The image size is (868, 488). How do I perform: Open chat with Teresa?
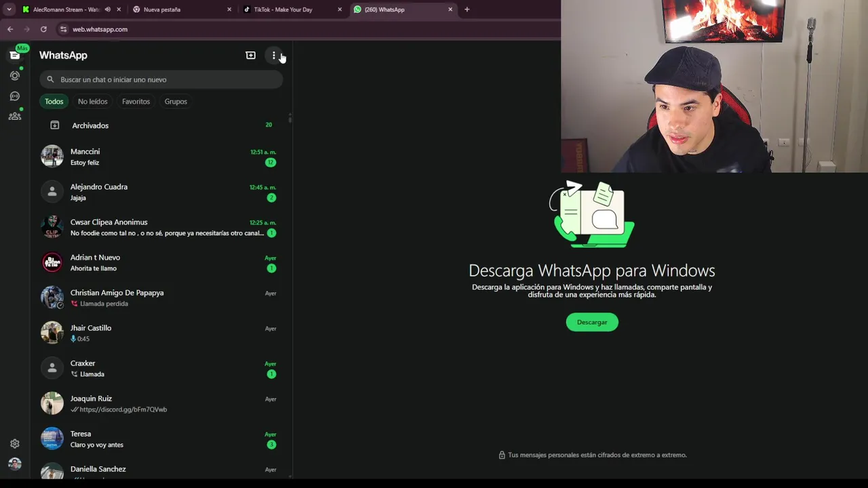tap(161, 439)
